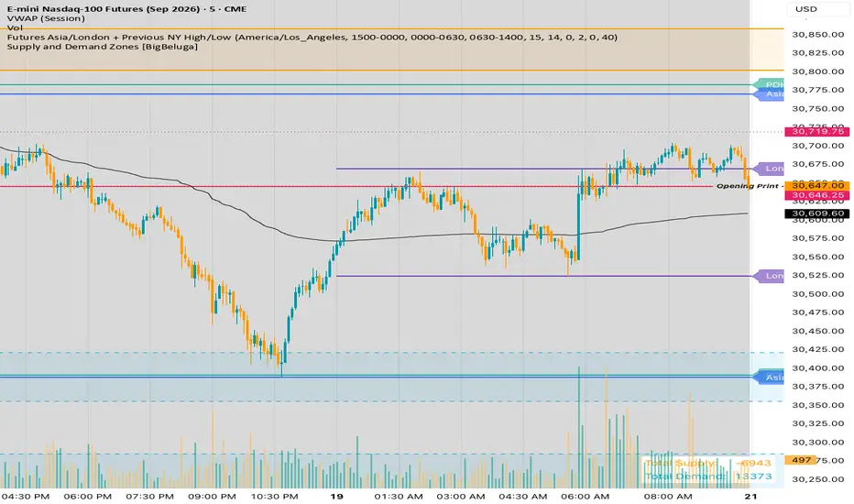Select the VWAP (Session) indicator legend
854x504 pixels.
[46, 18]
